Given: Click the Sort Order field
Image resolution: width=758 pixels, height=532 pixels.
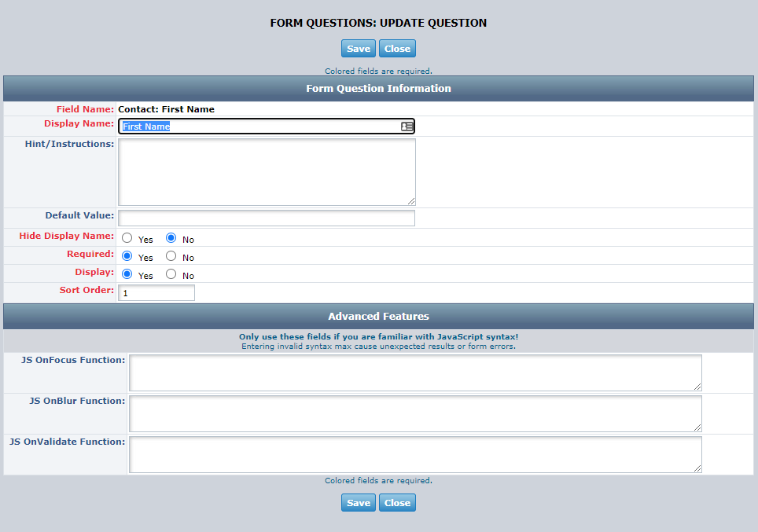Looking at the screenshot, I should (x=156, y=293).
